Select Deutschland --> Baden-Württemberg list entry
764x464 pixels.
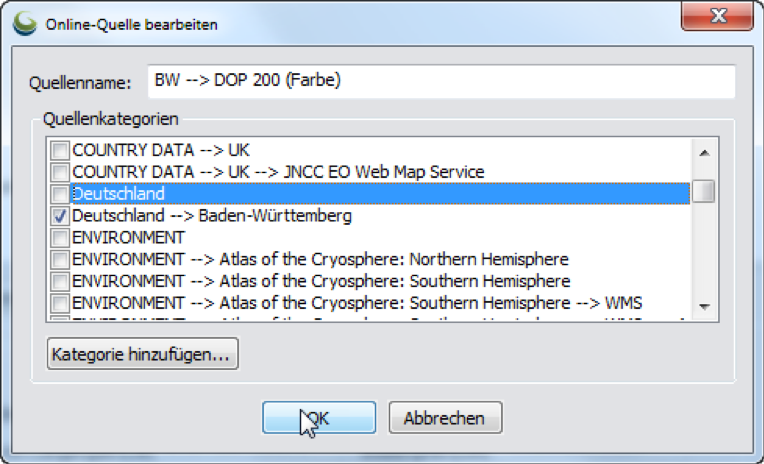point(212,215)
